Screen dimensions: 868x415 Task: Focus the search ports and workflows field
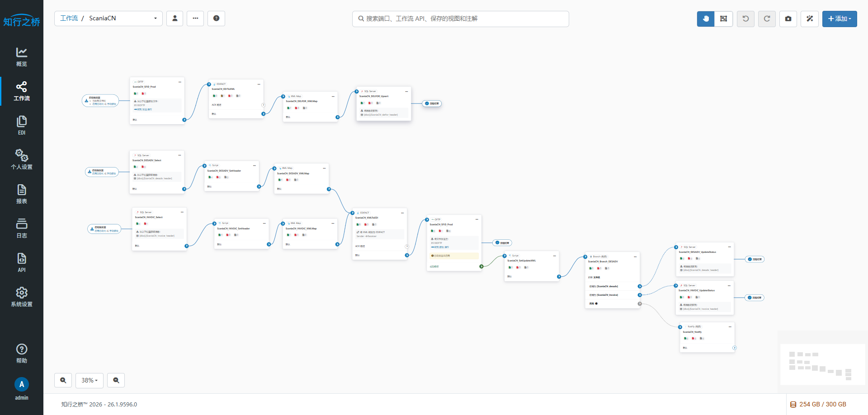coord(461,19)
